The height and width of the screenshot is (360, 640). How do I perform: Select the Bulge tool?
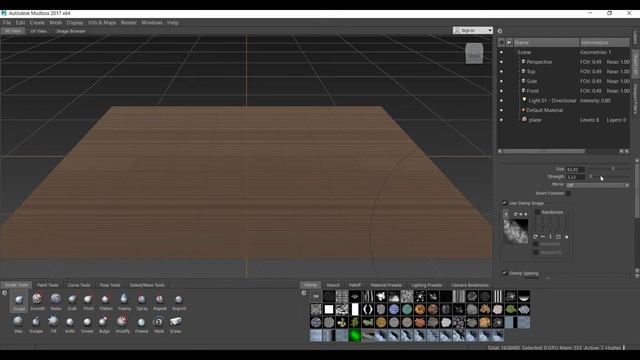click(104, 324)
